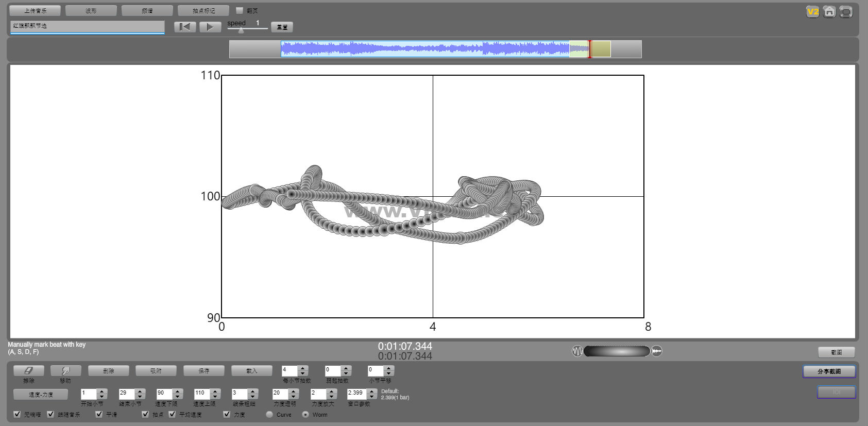Screen dimensions: 868x426
Task: Increase 弱起拍数 with the up arrow
Action: [x=346, y=368]
